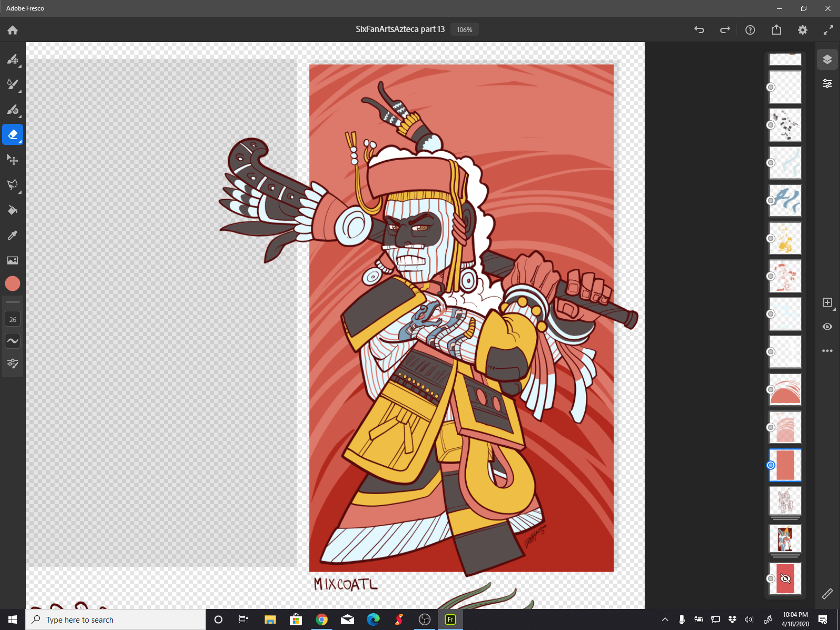This screenshot has width=840, height=630.
Task: Open the ruler drawing aids tool
Action: (827, 594)
